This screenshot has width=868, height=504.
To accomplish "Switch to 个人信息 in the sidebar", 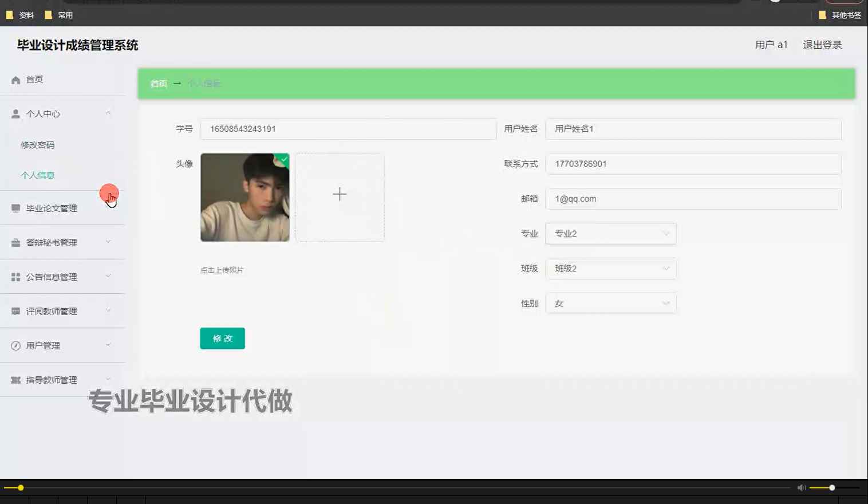I will 38,175.
